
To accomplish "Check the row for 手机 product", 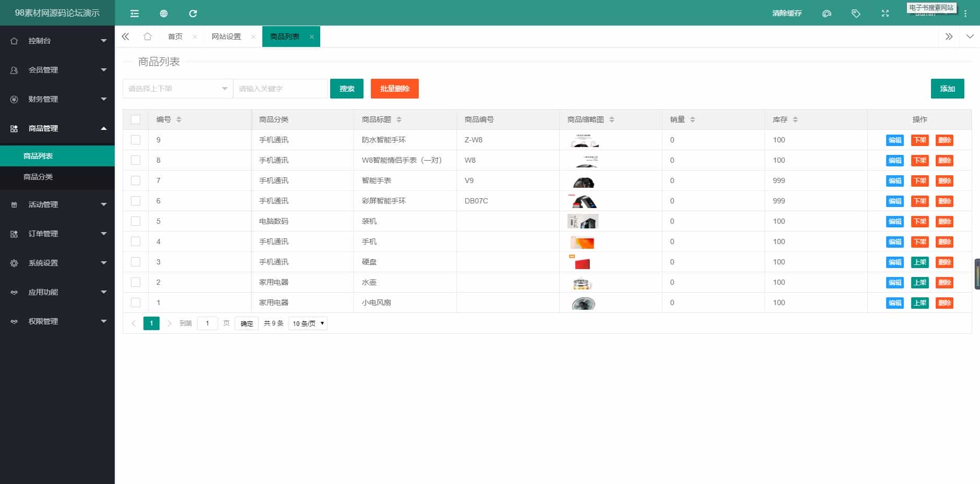I will pyautogui.click(x=136, y=241).
